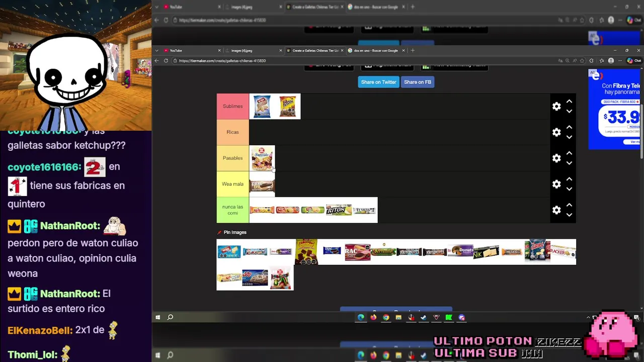Image resolution: width=644 pixels, height=362 pixels.
Task: Move nunca las comi tier row down
Action: point(569,215)
